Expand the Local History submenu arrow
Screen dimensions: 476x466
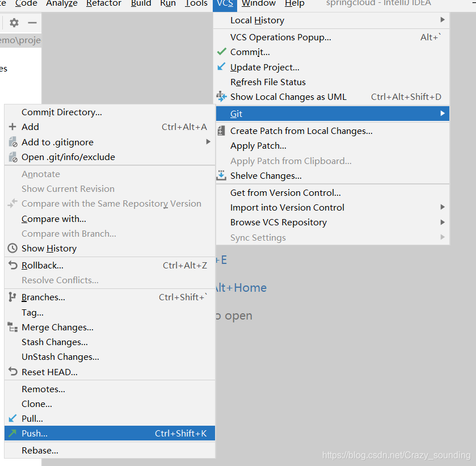click(443, 20)
